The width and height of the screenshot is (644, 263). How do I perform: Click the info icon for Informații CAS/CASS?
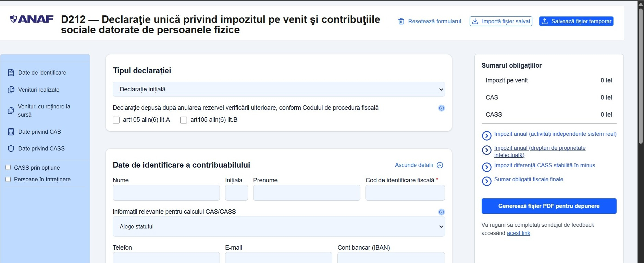point(442,212)
